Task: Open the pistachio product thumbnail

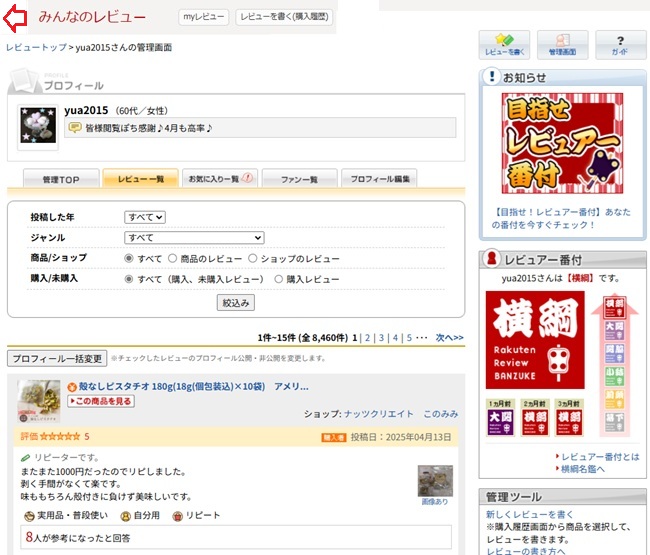Action: [38, 401]
